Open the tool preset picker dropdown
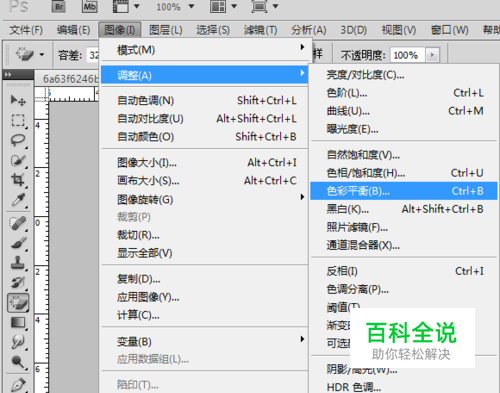The width and height of the screenshot is (500, 393). tap(42, 54)
